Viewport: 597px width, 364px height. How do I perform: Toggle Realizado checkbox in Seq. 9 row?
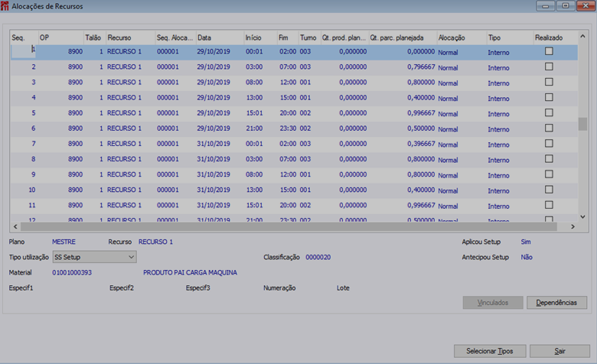[x=549, y=174]
